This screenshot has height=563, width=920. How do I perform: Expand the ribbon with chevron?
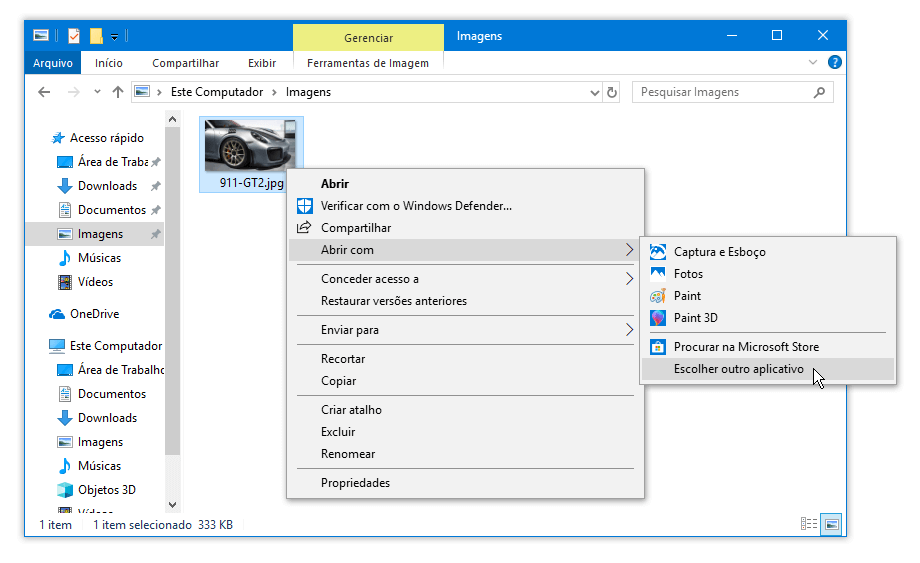point(813,62)
